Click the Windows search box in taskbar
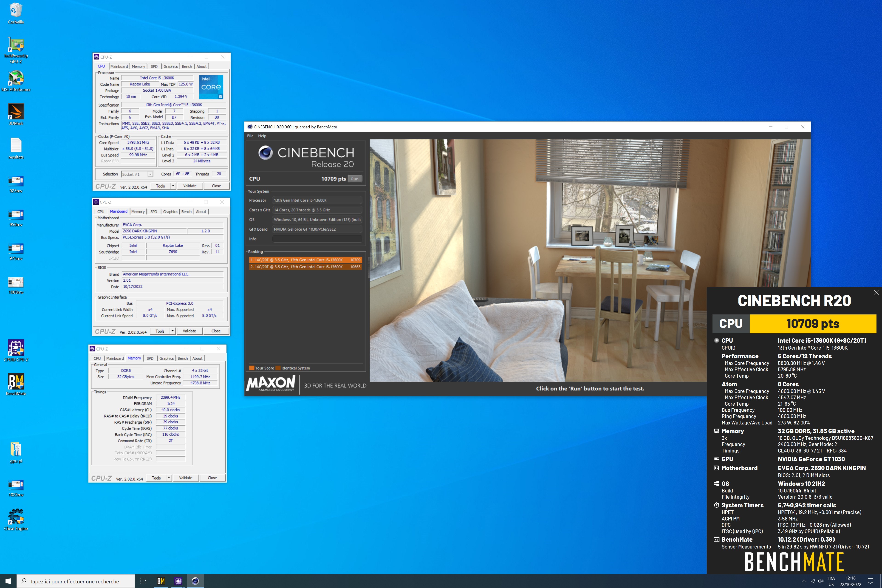The height and width of the screenshot is (588, 882). [75, 581]
